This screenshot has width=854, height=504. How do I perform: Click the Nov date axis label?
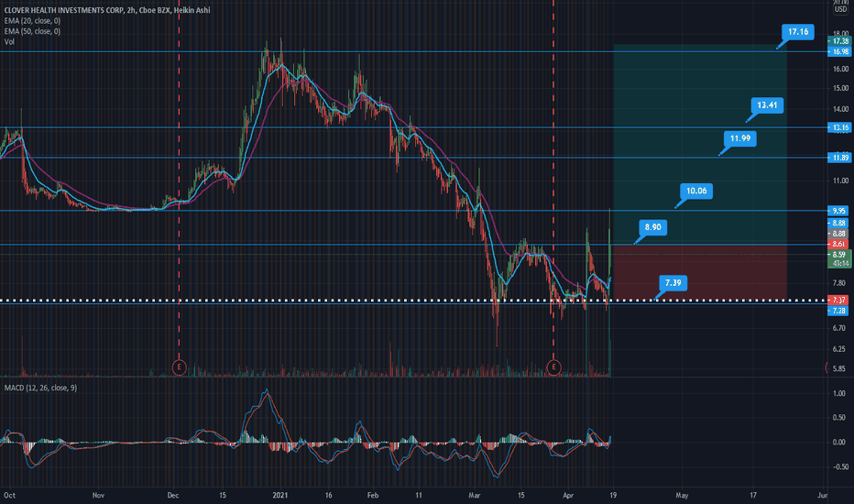pos(98,495)
